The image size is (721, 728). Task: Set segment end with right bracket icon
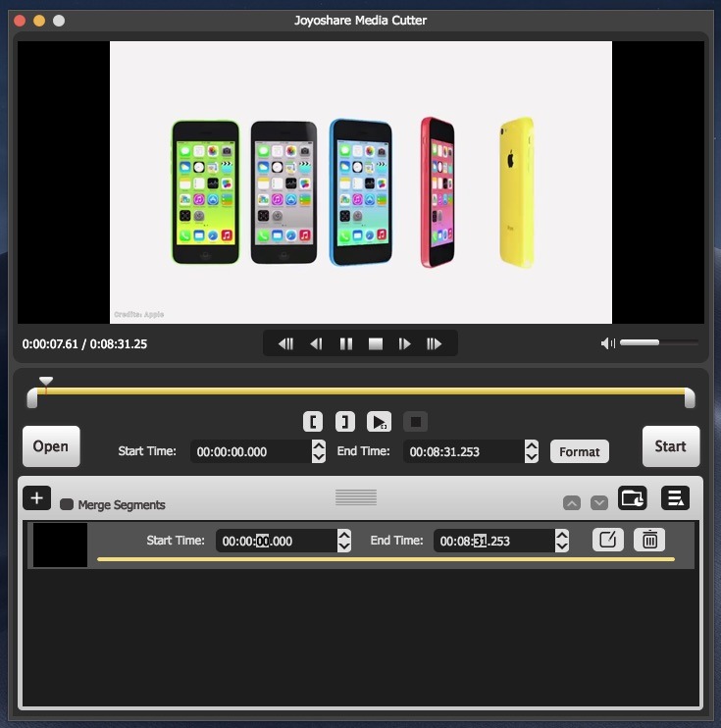coord(344,422)
